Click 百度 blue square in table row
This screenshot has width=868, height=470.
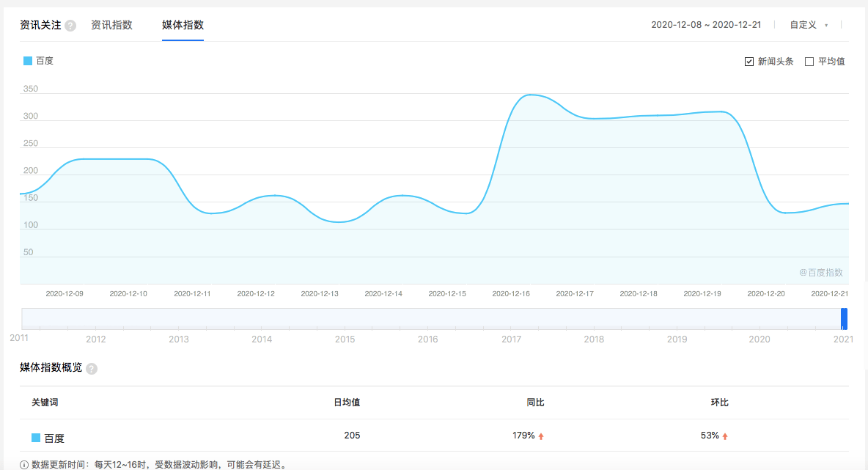(x=36, y=438)
